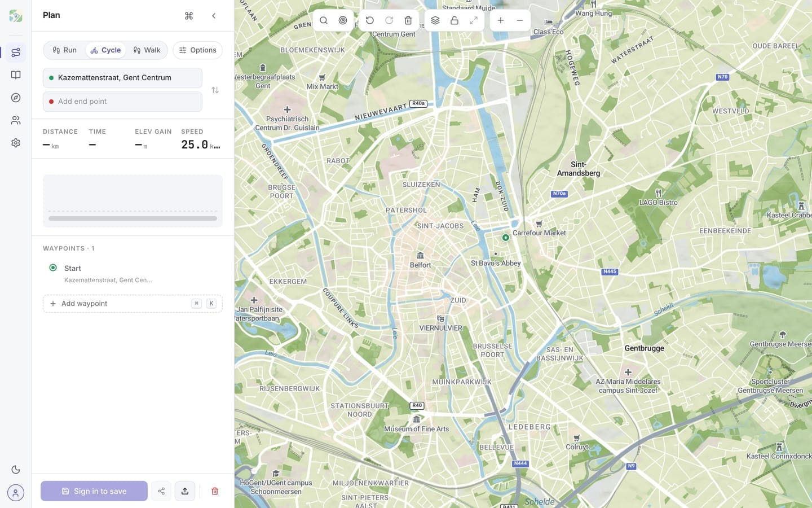
Task: Delete the route with red trash icon
Action: pyautogui.click(x=215, y=491)
